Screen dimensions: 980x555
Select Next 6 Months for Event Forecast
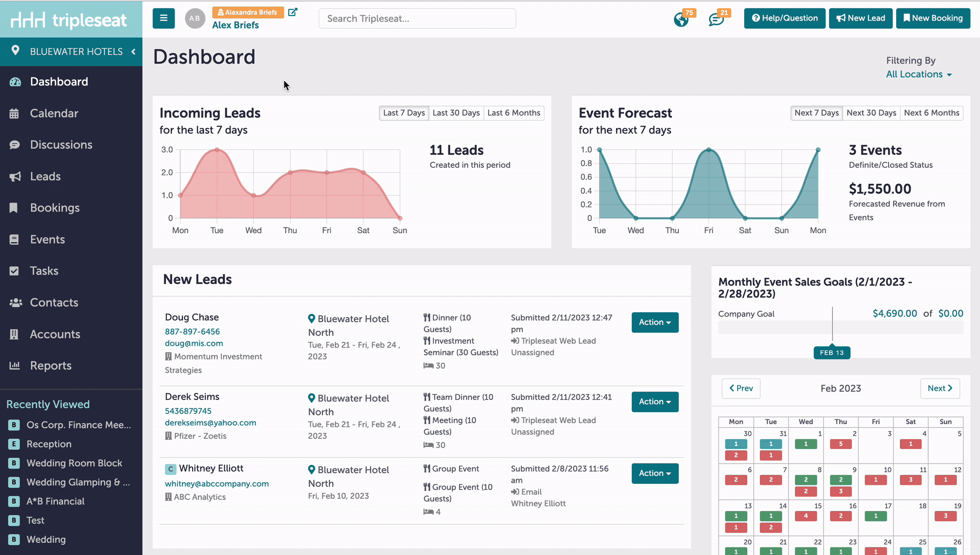pyautogui.click(x=932, y=113)
